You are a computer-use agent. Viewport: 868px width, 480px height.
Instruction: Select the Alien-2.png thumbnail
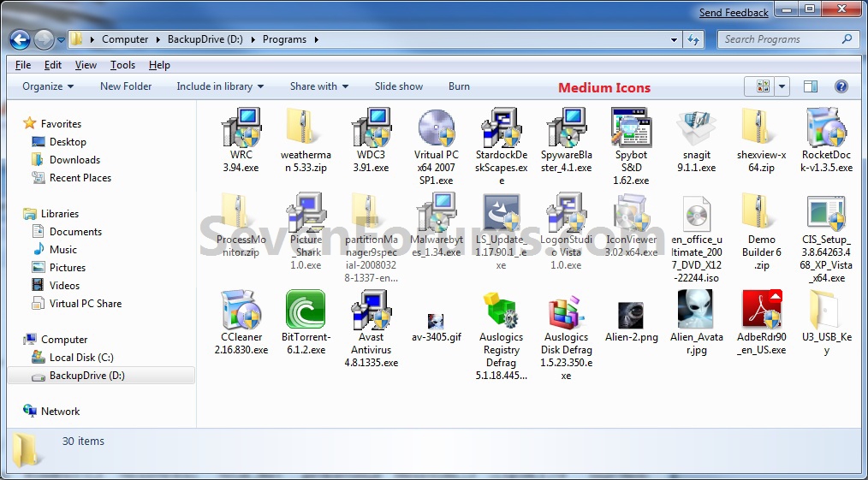pos(631,315)
